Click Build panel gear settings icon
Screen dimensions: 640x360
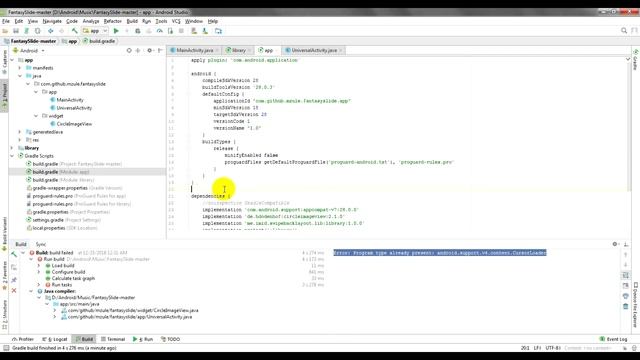click(615, 244)
